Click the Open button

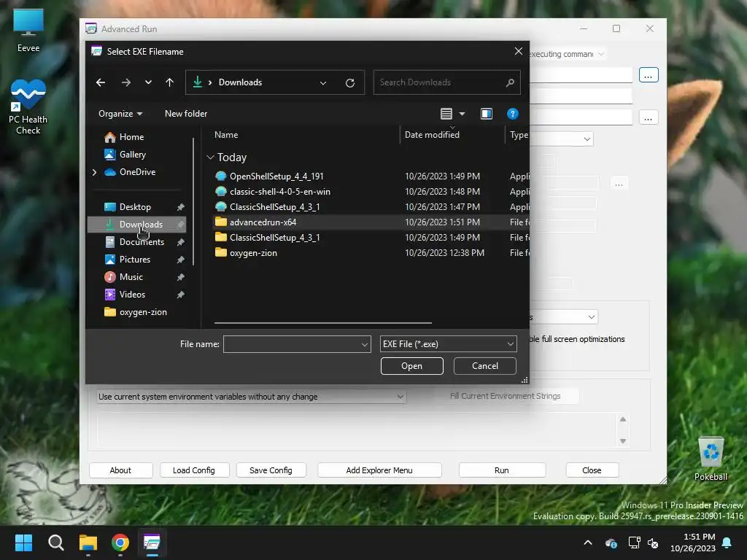(411, 366)
